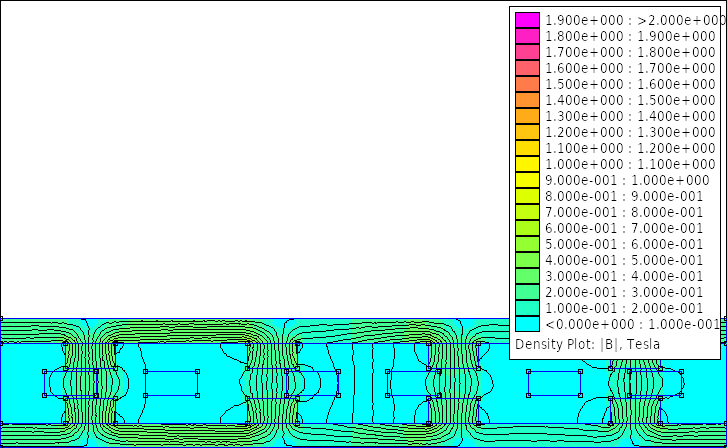The image size is (727, 448).
Task: Click the legend text '1.400e+000 : 1.500e+000'
Action: [x=631, y=100]
